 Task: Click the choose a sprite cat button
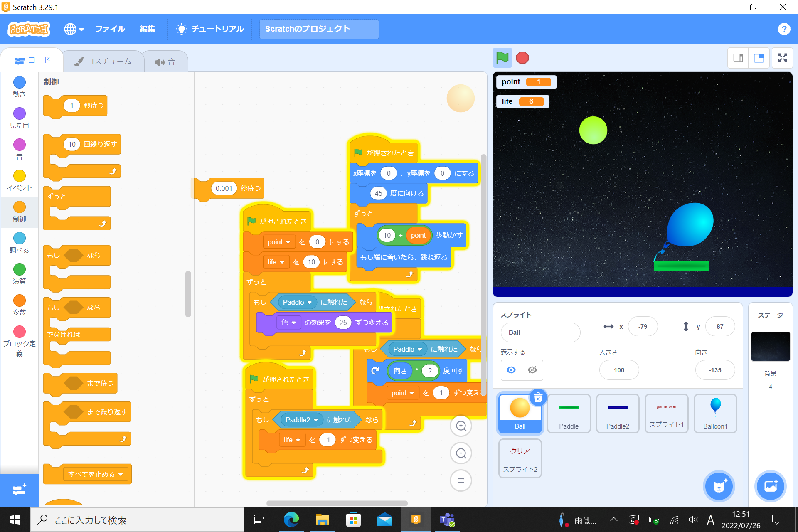coord(719,486)
